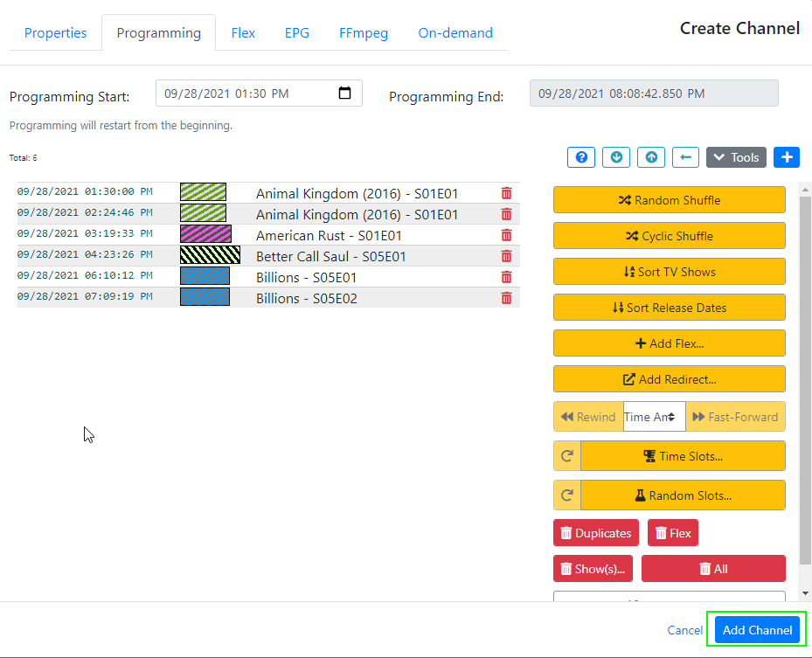Image resolution: width=812 pixels, height=658 pixels.
Task: Click the Add Channel button
Action: [x=757, y=629]
